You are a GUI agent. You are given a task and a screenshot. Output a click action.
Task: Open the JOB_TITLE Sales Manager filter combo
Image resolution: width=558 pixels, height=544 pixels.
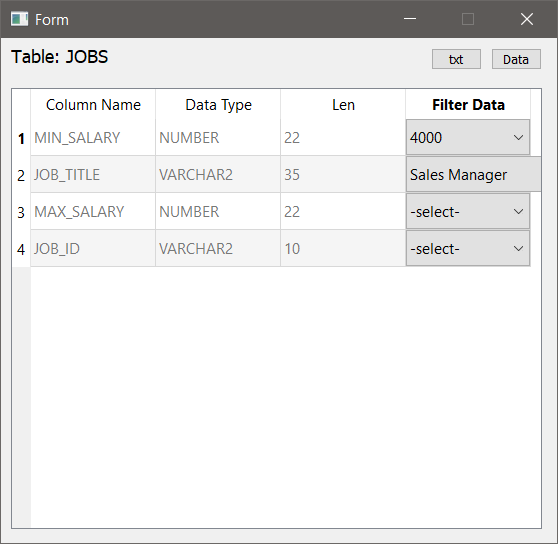[x=473, y=174]
